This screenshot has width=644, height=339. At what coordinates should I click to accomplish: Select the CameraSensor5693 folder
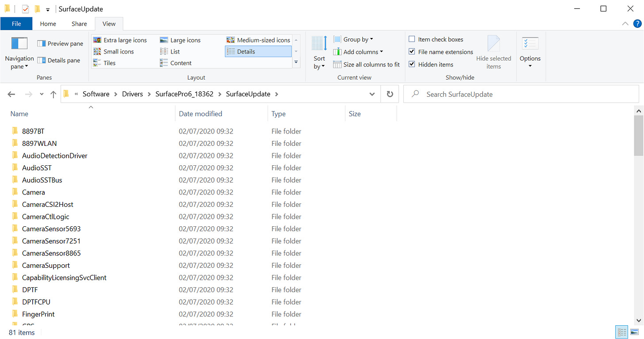tap(51, 229)
